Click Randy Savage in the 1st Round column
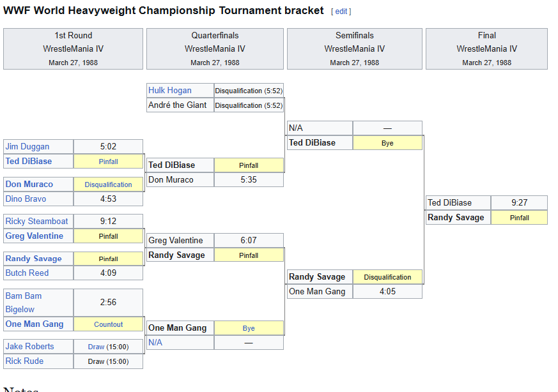Viewport: 558px width, 392px height. point(34,259)
